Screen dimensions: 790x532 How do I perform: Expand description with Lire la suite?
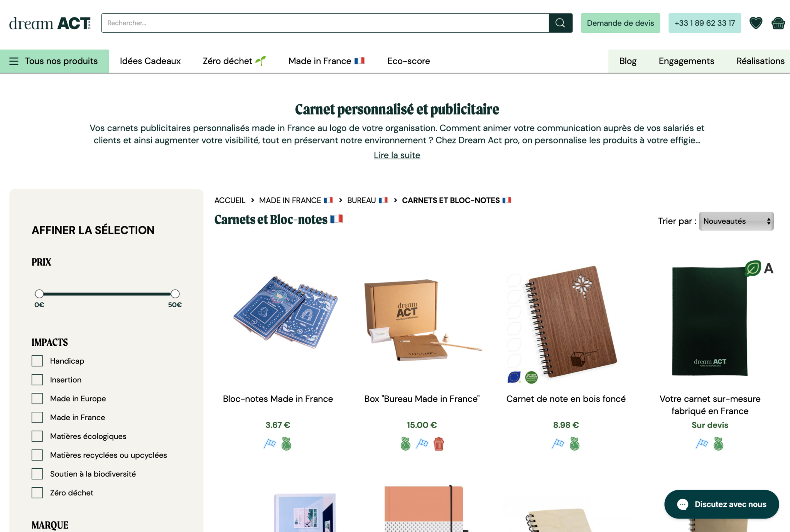397,155
